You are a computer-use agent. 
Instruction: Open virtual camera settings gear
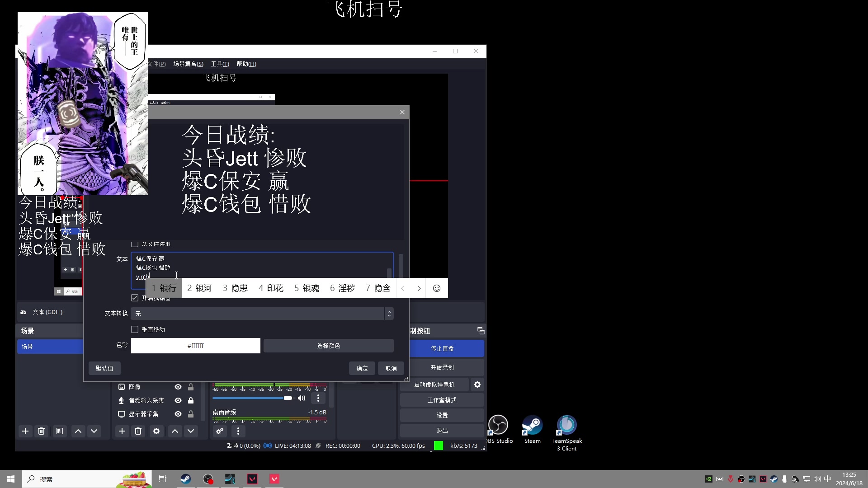(x=477, y=385)
